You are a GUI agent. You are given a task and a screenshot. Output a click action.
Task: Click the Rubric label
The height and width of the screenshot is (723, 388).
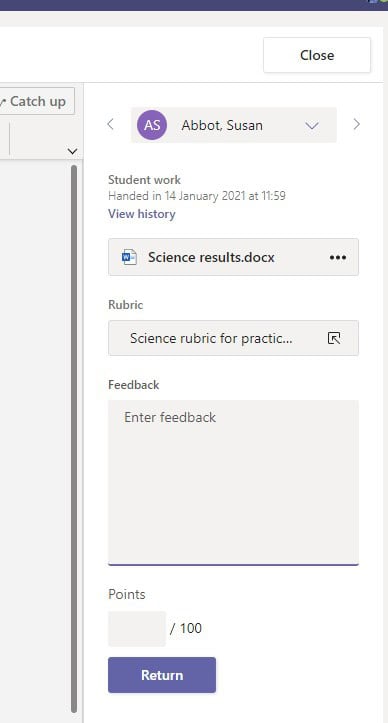pos(125,305)
